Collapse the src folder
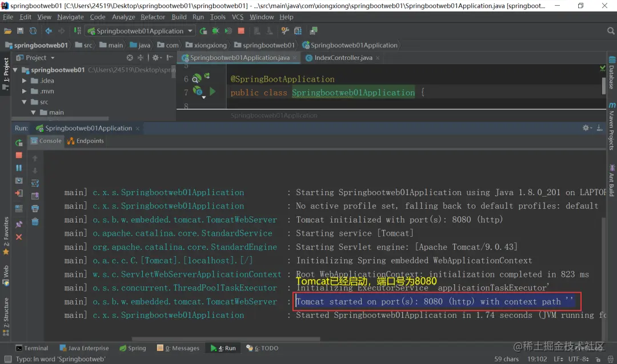The image size is (617, 364). [x=25, y=102]
